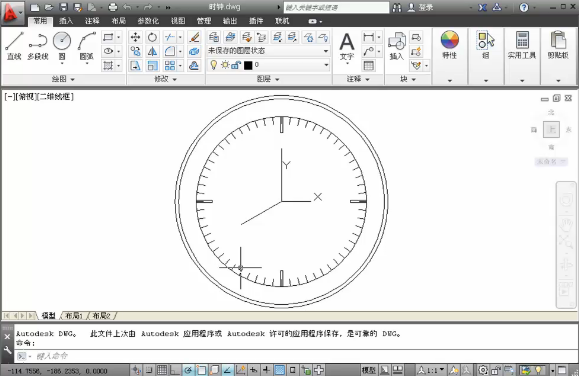The width and height of the screenshot is (579, 376).
Task: Toggle layer 0 lock icon
Action: pyautogui.click(x=236, y=65)
